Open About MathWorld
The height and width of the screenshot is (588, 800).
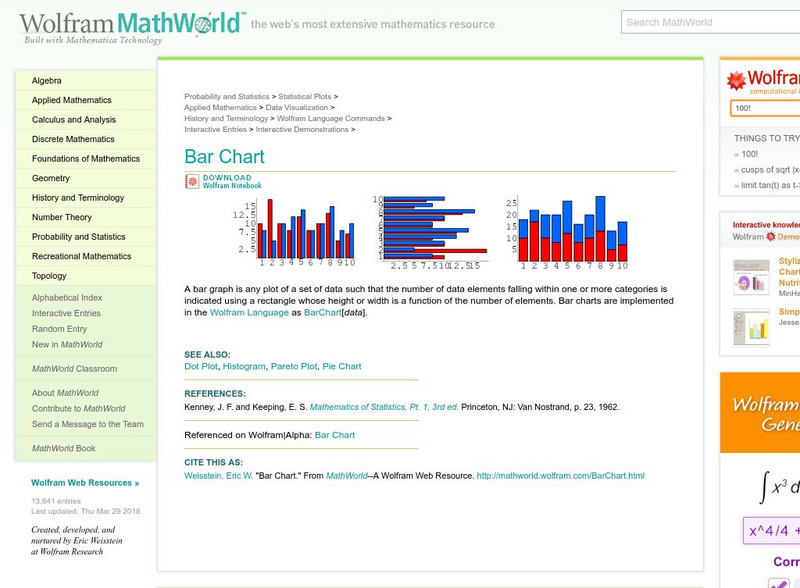65,393
